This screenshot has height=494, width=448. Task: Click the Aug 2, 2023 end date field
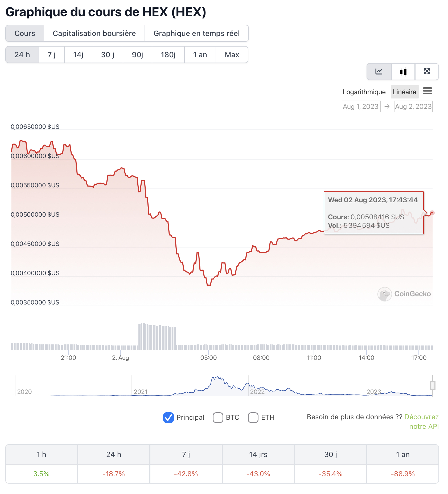[413, 106]
